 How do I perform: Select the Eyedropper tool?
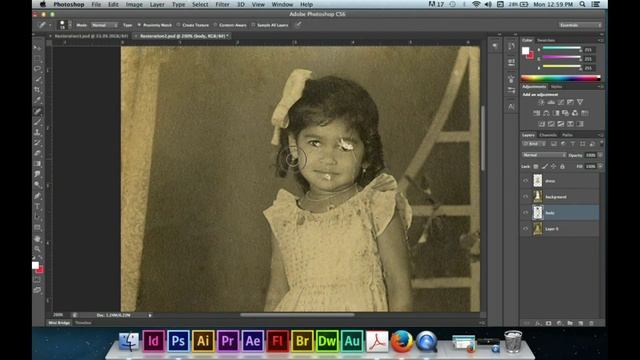click(x=38, y=100)
